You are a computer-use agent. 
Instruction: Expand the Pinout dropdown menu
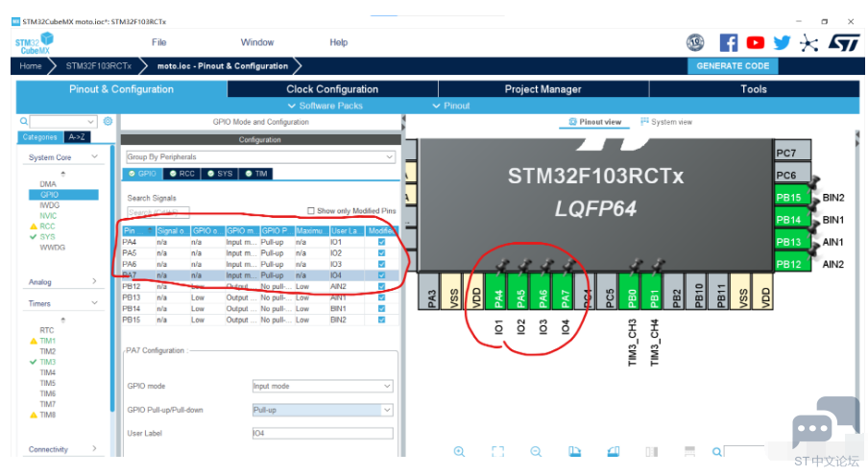[451, 106]
